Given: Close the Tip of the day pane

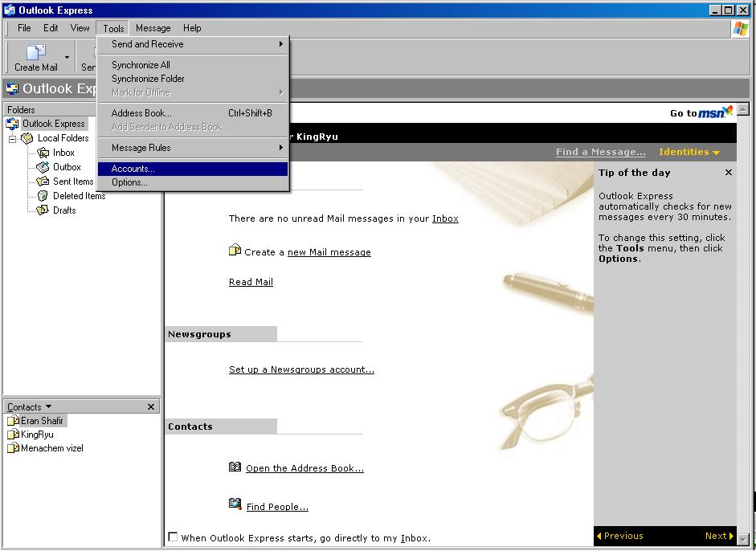Looking at the screenshot, I should (x=729, y=173).
